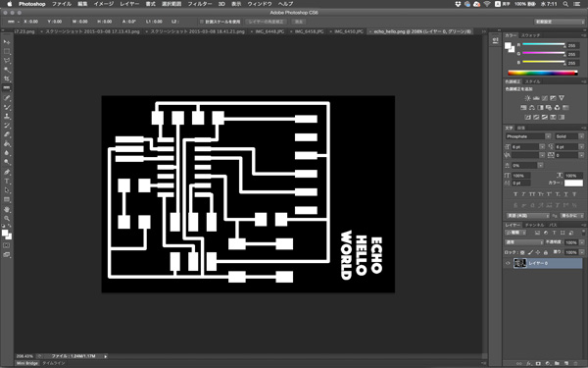The image size is (588, 368).
Task: Select the Crop tool
Action: [x=7, y=79]
